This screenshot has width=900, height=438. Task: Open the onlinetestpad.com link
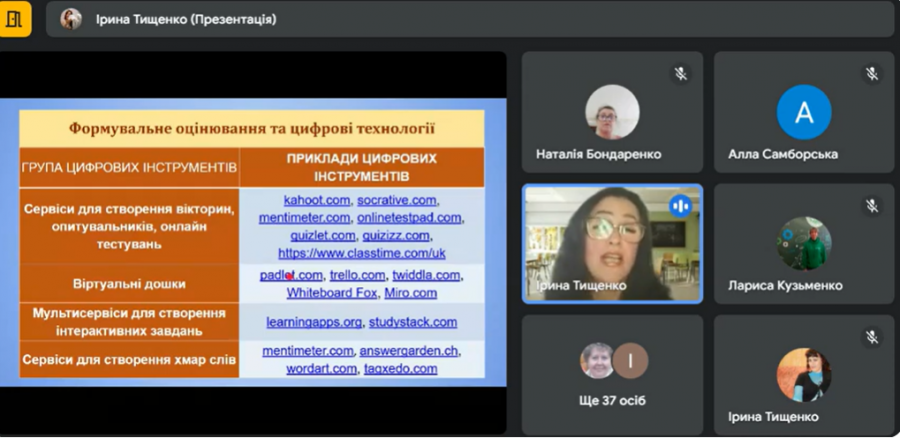[x=409, y=218]
